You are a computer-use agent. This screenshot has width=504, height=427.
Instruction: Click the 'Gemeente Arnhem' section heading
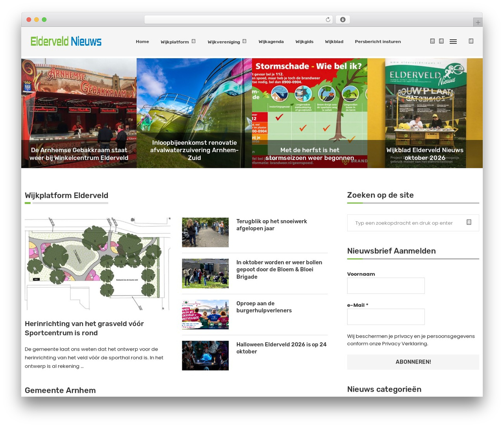[x=60, y=390]
